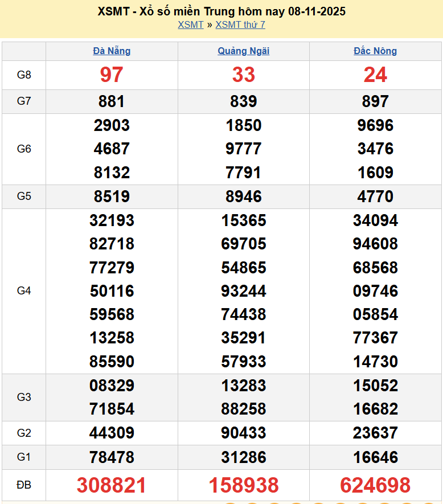Select Quảng Ngãi special prize 158938
443x504 pixels.
tap(243, 485)
